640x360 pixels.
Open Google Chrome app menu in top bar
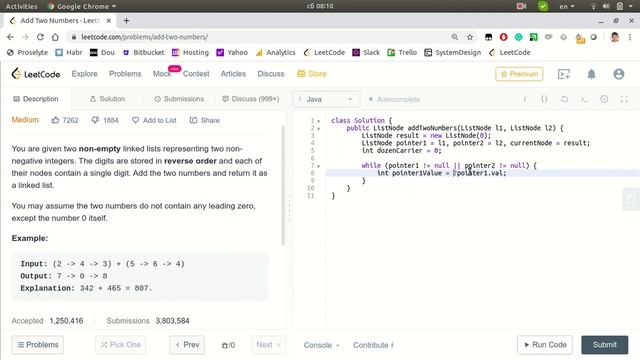(x=82, y=6)
